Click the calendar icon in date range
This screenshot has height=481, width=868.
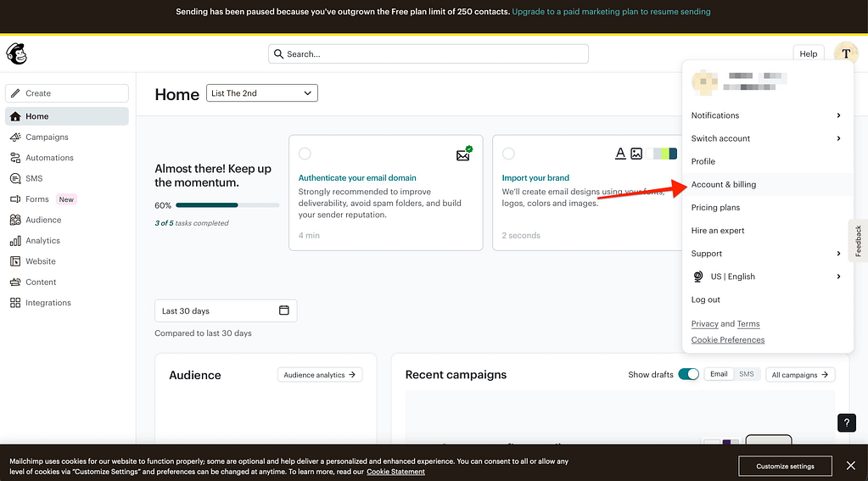[284, 310]
